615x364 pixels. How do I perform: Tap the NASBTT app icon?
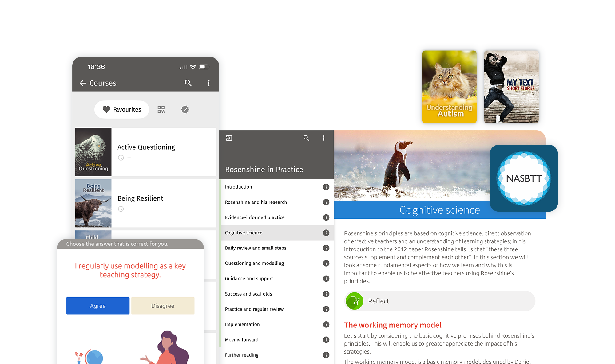(524, 178)
